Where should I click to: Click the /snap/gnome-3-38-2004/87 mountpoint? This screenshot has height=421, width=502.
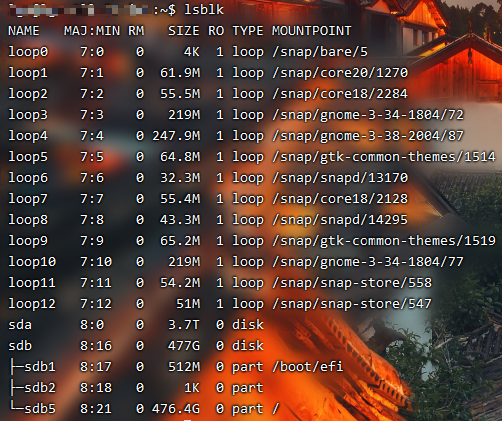pyautogui.click(x=368, y=136)
